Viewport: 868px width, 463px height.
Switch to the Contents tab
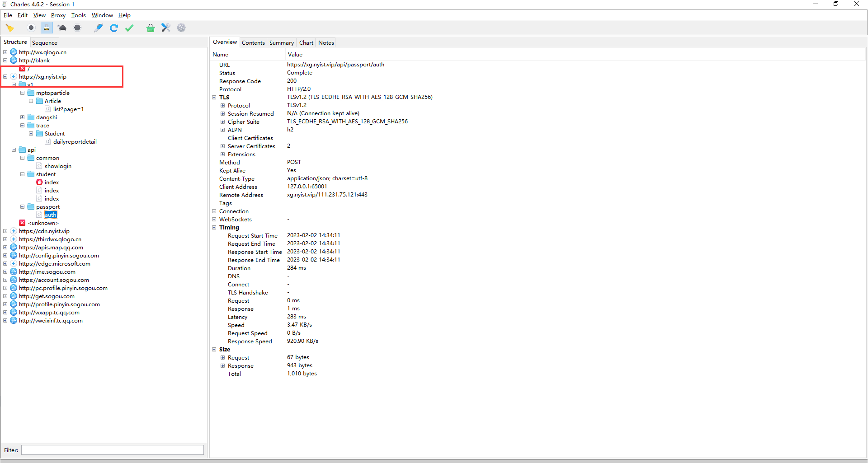tap(253, 43)
